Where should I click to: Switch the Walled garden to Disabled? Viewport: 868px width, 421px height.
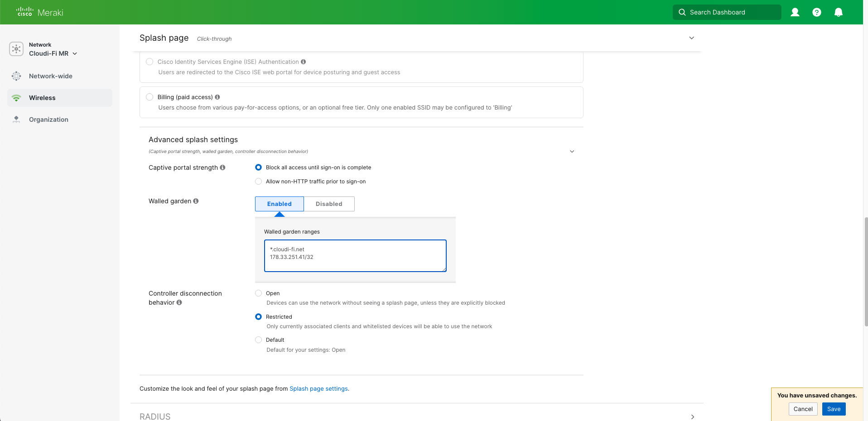point(329,204)
